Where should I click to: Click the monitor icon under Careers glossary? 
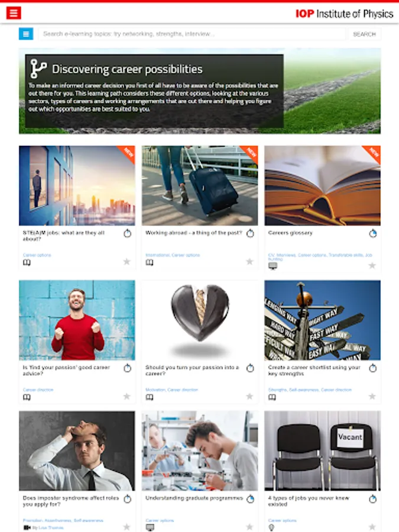tap(273, 266)
